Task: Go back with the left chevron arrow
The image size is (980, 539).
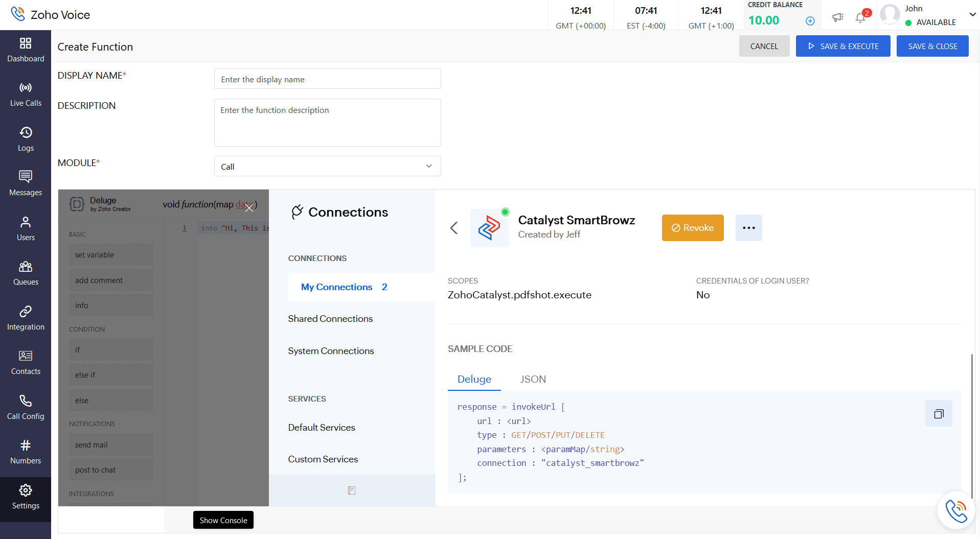Action: [454, 228]
